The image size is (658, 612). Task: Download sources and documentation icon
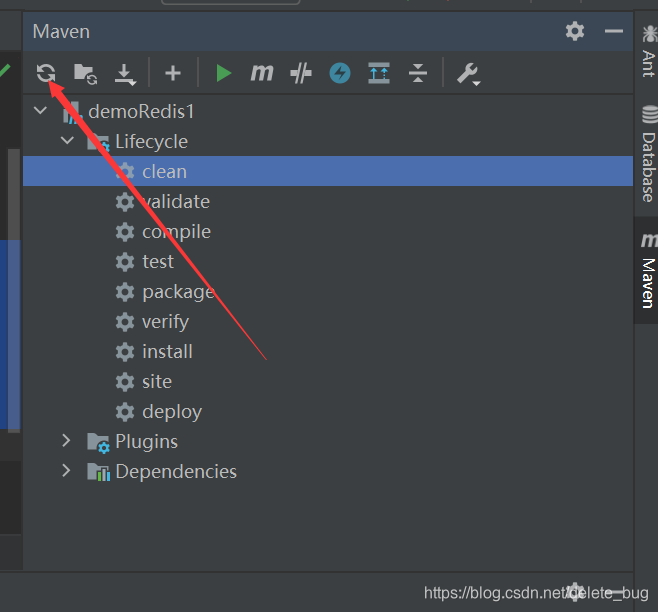pos(125,74)
